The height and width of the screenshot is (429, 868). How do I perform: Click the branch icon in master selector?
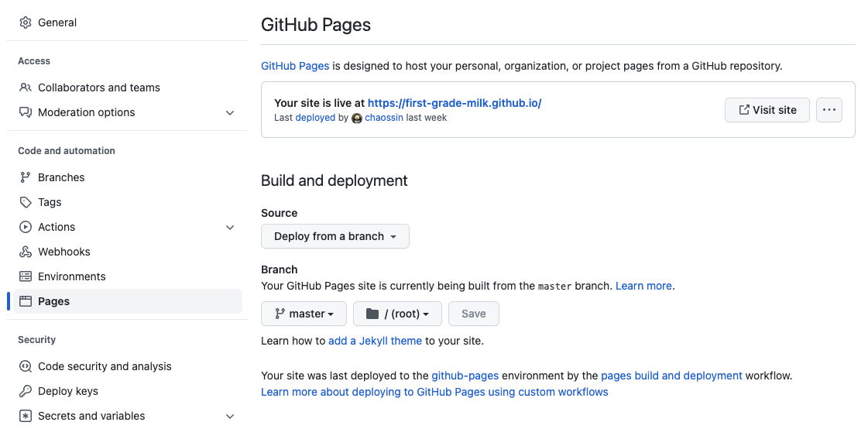pyautogui.click(x=280, y=314)
